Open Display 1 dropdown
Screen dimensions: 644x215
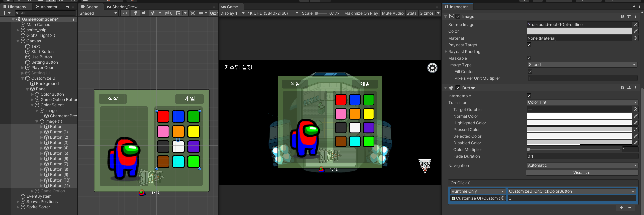click(232, 13)
